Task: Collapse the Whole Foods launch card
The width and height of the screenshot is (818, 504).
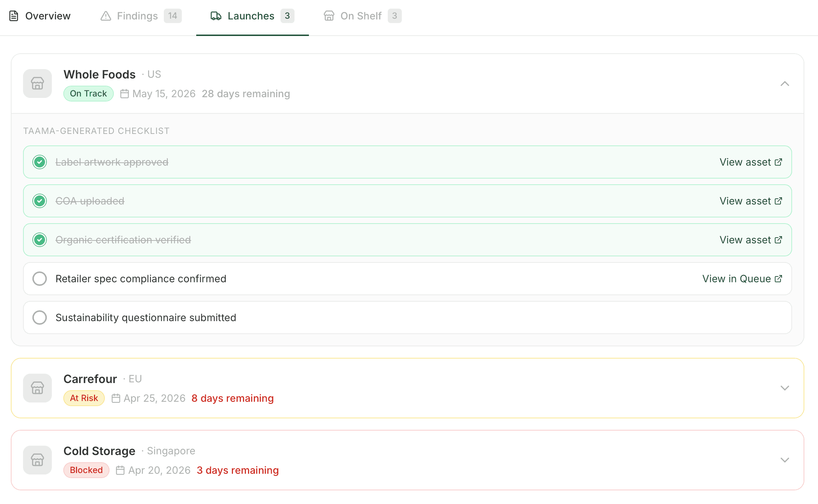Action: tap(785, 84)
